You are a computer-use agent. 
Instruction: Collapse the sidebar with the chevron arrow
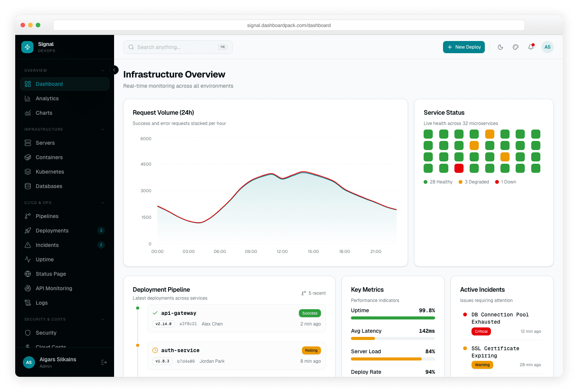114,70
